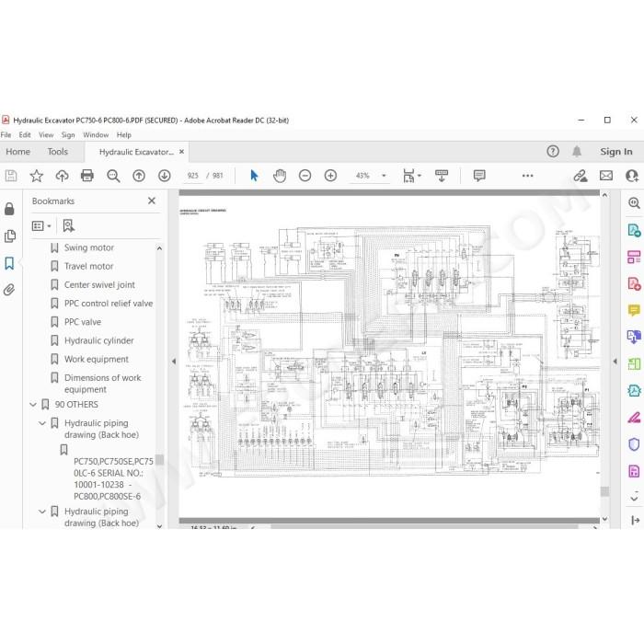Go to Hydraulic cylinder bookmark
The height and width of the screenshot is (644, 644).
pos(99,340)
